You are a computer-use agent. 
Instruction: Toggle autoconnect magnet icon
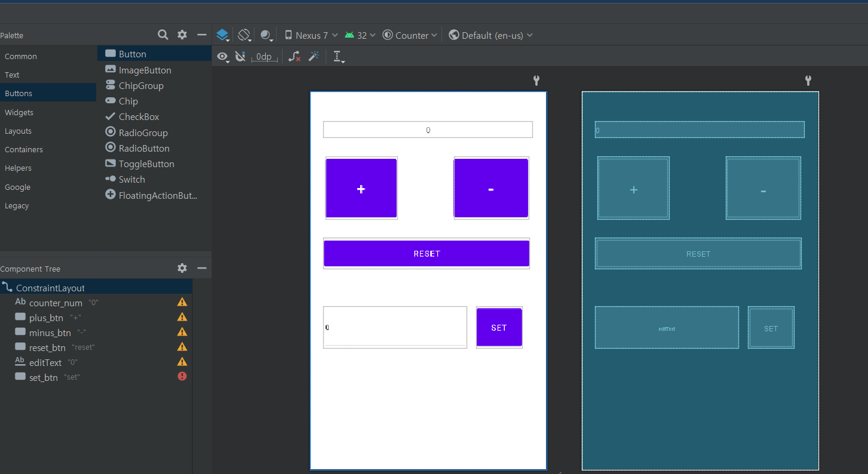pyautogui.click(x=240, y=57)
